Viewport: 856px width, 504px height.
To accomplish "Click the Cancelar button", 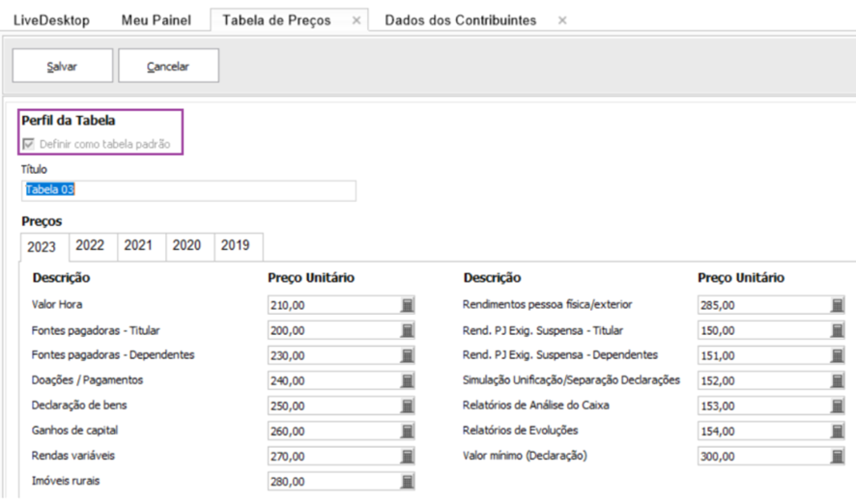I will [x=169, y=66].
